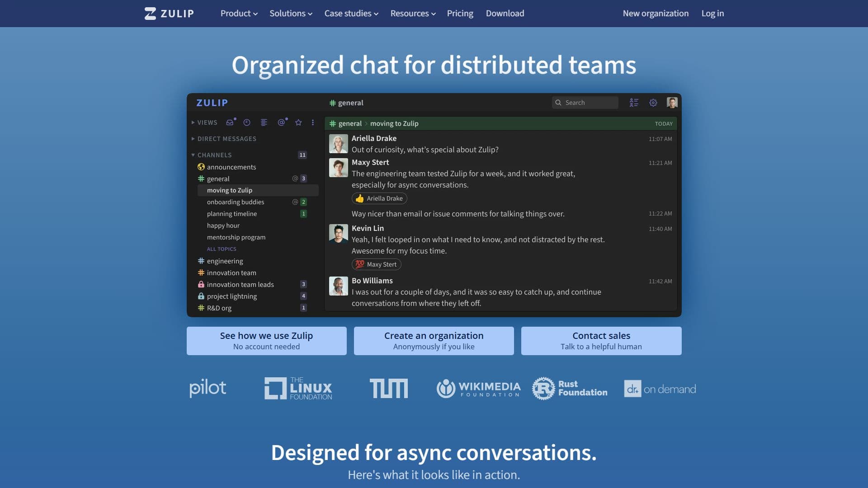Click the Rust Foundation logo

(x=570, y=388)
